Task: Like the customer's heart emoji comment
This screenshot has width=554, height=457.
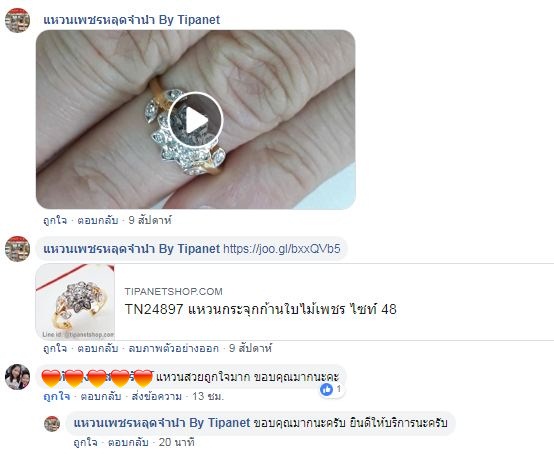Action: (57, 396)
